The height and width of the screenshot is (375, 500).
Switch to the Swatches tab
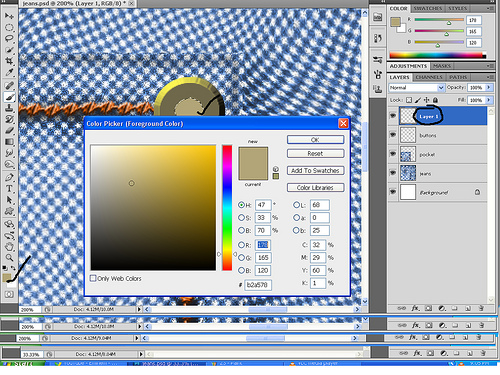coord(428,8)
